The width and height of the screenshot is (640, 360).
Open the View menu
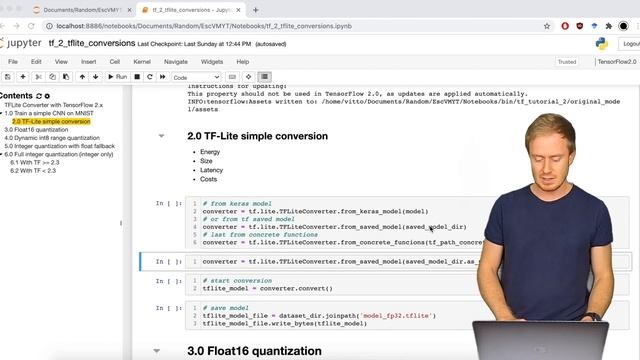tap(61, 62)
